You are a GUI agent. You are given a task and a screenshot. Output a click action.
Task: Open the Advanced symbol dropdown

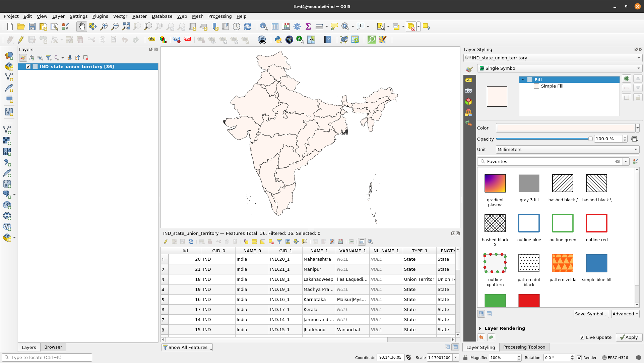point(625,314)
